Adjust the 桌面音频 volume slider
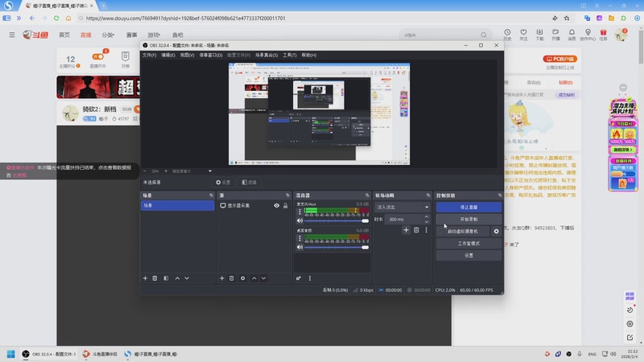The image size is (644, 362). click(x=336, y=247)
